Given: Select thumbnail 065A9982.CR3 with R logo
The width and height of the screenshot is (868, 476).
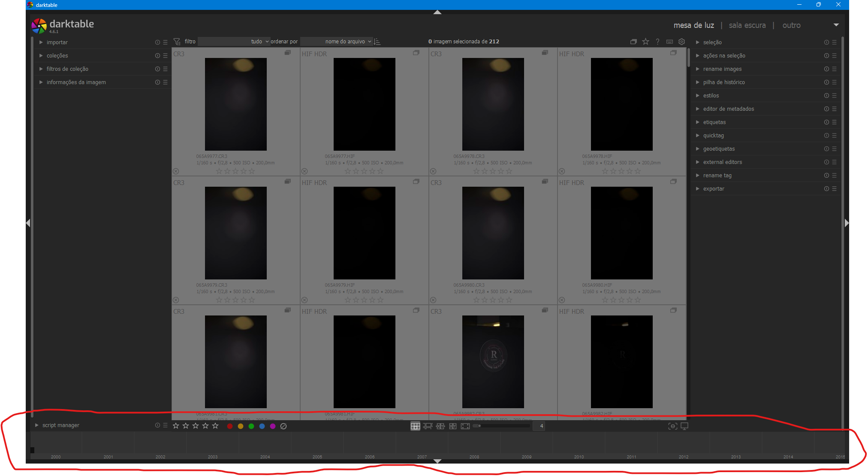Looking at the screenshot, I should (x=493, y=361).
